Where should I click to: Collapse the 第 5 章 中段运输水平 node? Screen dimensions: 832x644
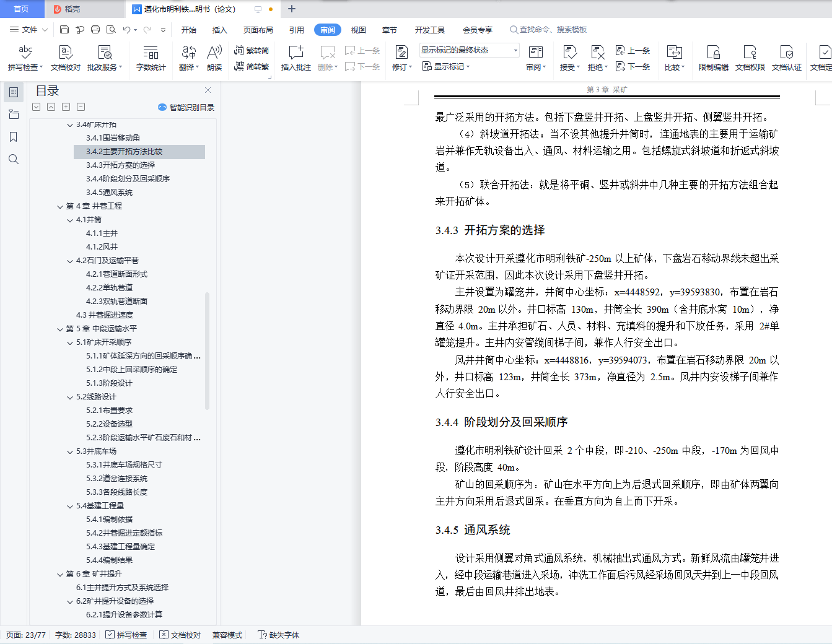(60, 329)
